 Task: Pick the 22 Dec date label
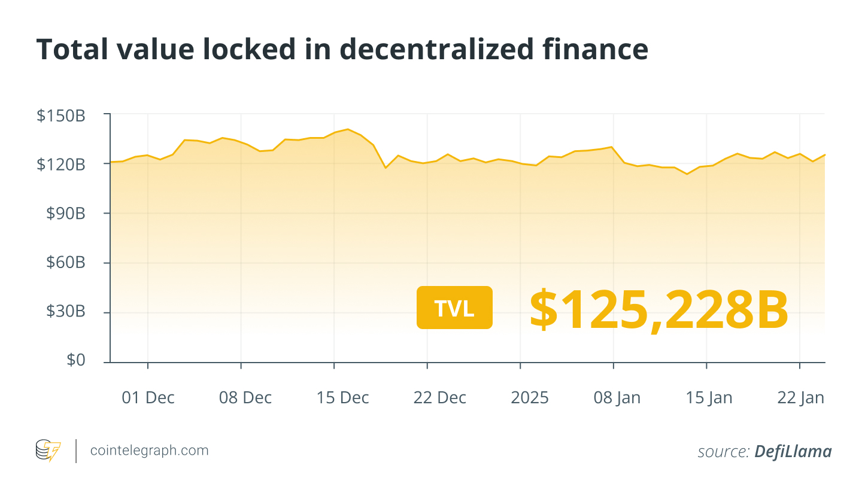tap(439, 397)
